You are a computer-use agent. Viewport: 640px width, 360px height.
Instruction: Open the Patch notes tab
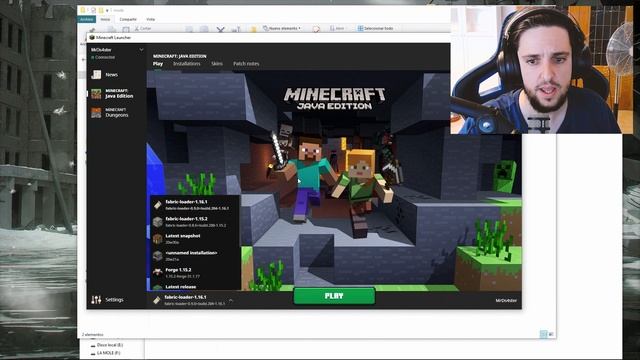[246, 64]
